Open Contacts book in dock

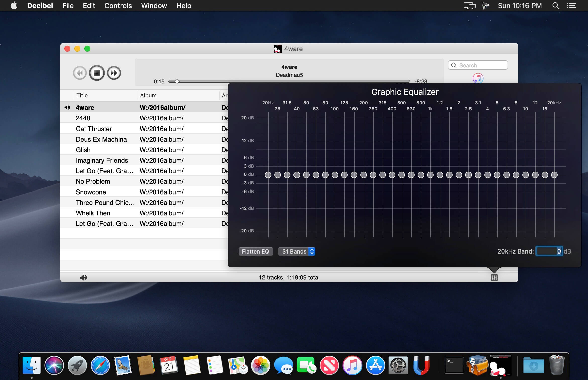point(146,365)
